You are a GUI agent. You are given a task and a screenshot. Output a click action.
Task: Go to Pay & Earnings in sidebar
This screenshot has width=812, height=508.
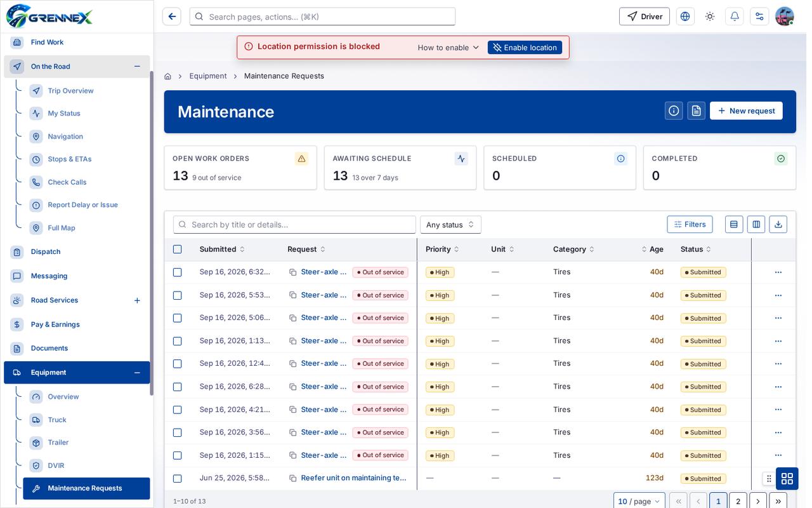(x=55, y=324)
